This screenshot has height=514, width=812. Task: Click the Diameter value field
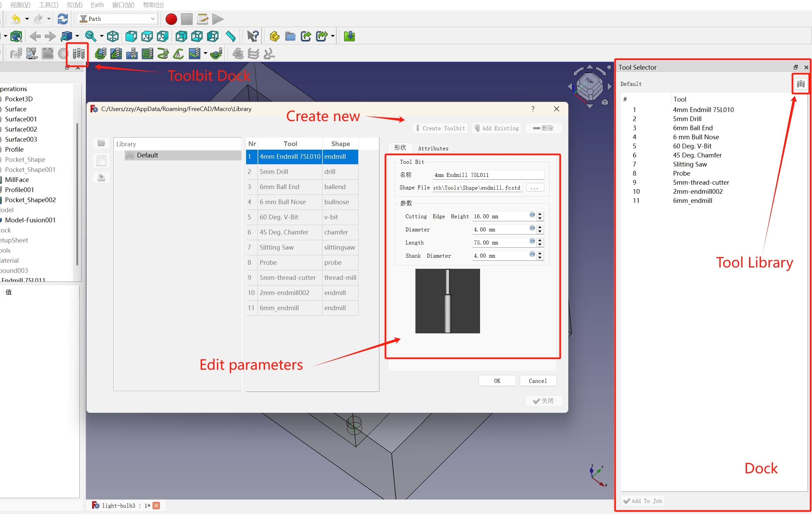pyautogui.click(x=504, y=229)
